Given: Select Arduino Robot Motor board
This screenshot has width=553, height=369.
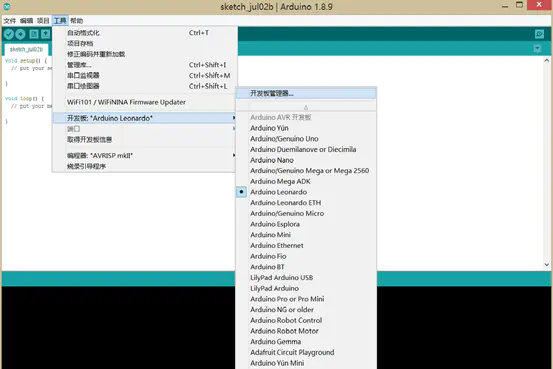Looking at the screenshot, I should pyautogui.click(x=306, y=331).
